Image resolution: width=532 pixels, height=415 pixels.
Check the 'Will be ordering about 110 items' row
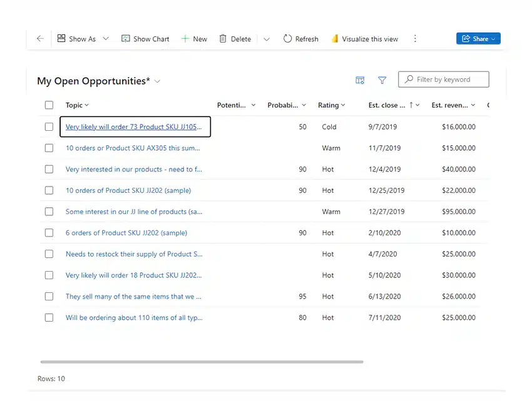49,317
